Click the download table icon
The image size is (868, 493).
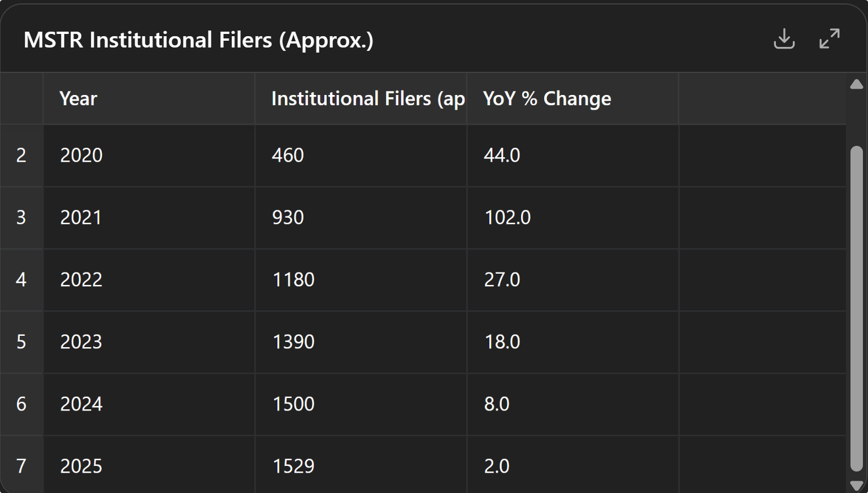(784, 39)
